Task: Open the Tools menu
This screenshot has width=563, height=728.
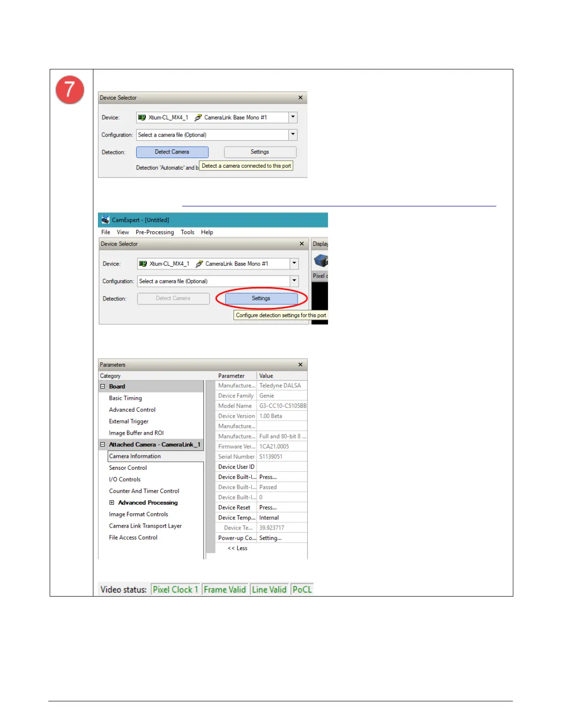Action: [x=187, y=232]
